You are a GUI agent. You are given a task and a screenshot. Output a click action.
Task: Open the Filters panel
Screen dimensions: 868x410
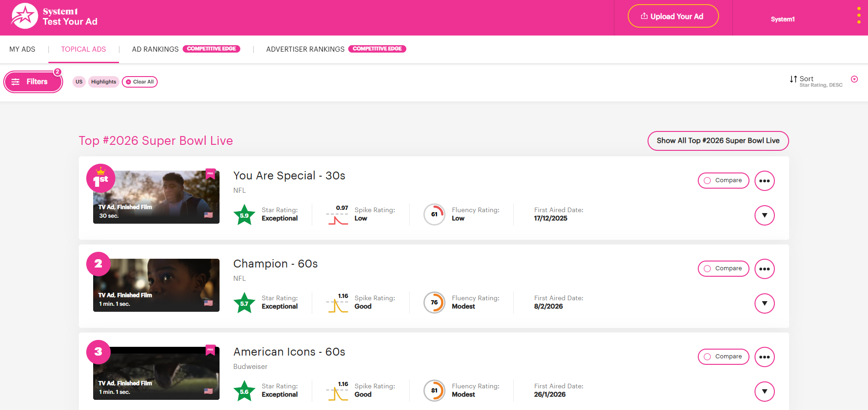pyautogui.click(x=33, y=82)
